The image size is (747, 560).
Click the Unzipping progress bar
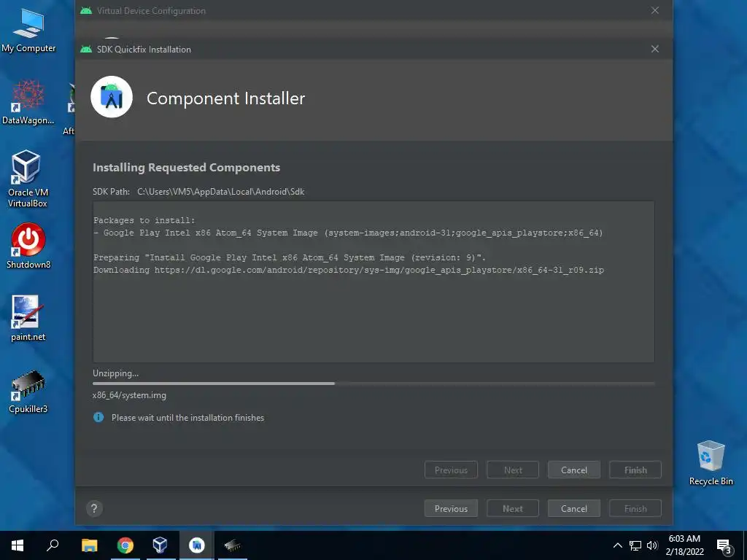(x=373, y=384)
